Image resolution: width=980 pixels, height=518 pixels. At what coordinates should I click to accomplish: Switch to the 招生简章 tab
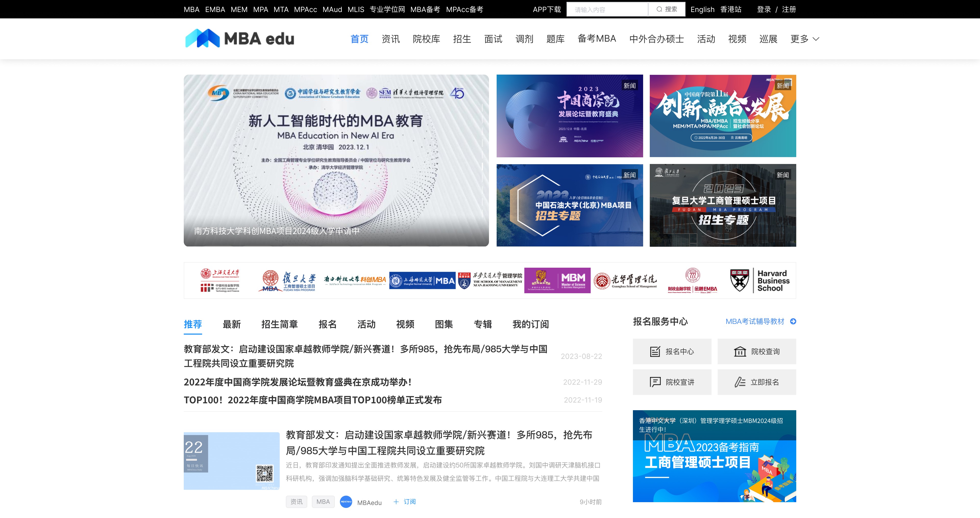point(280,324)
